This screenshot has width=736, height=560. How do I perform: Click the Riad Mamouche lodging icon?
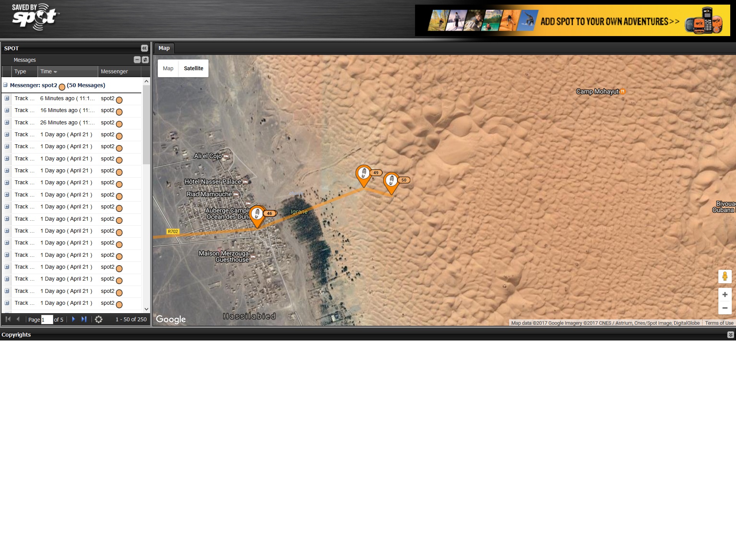(x=236, y=194)
